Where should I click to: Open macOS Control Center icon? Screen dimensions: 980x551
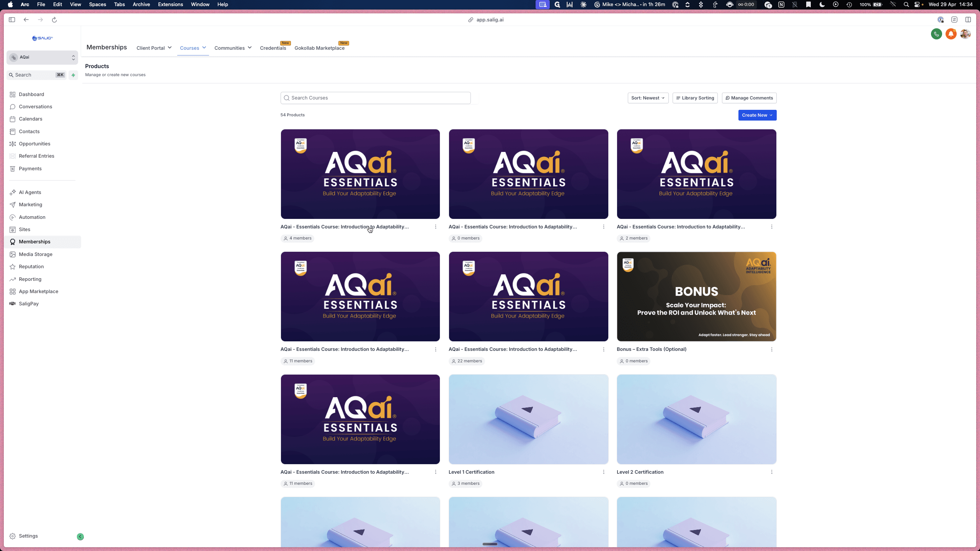coord(917,5)
